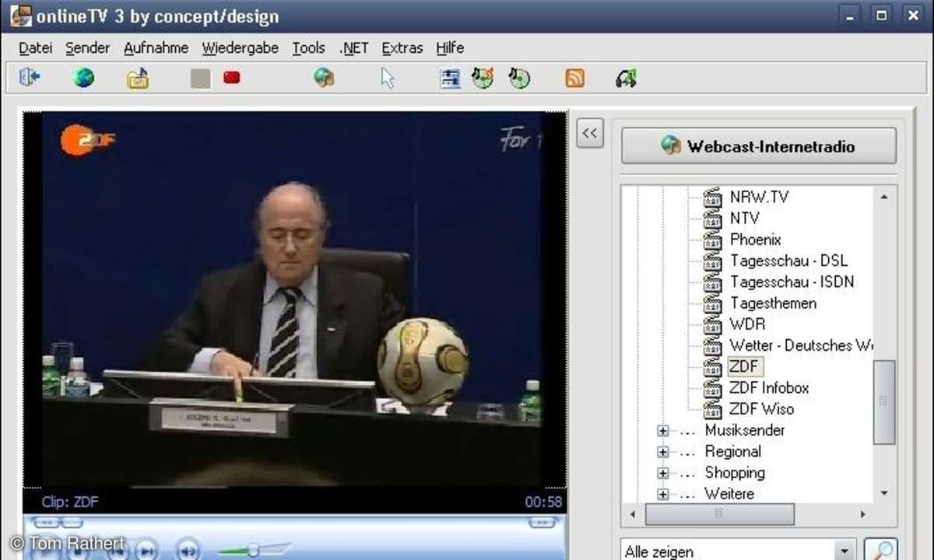Click the channel list vertical scrollbar thumb
The height and width of the screenshot is (560, 934).
tap(884, 401)
